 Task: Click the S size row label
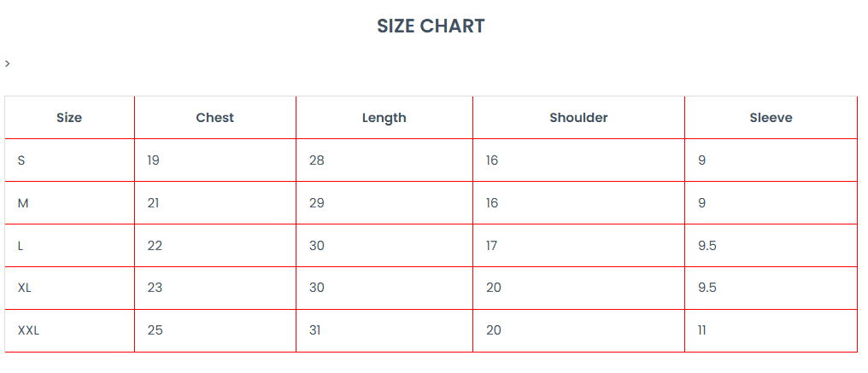(x=21, y=160)
